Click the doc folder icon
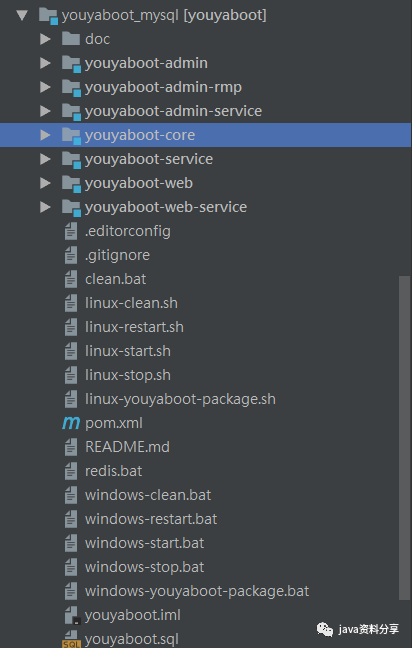 tap(71, 39)
